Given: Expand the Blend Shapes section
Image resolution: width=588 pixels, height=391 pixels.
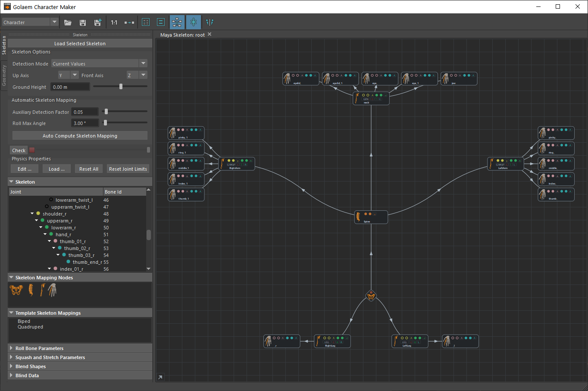Looking at the screenshot, I should (x=80, y=366).
